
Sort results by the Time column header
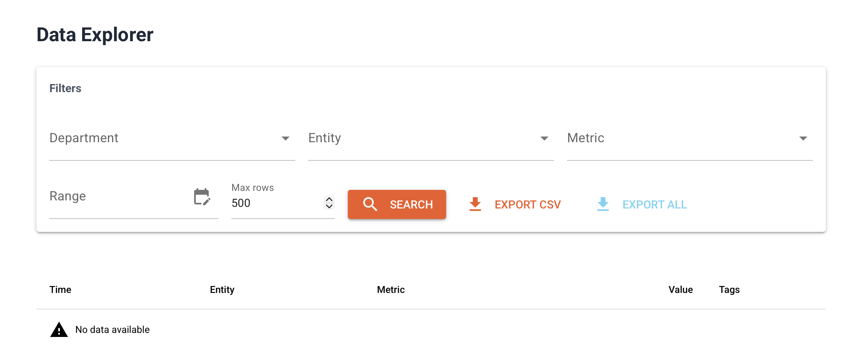click(x=60, y=289)
